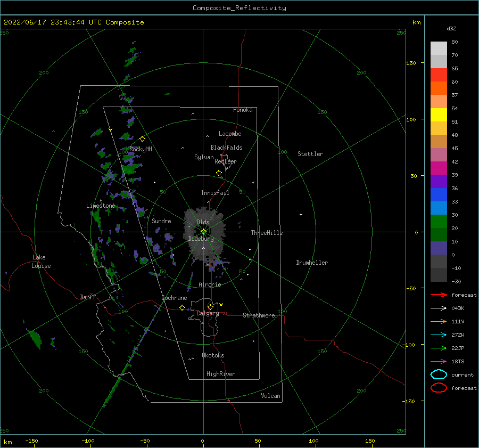Click the asterisk marker east of Innisfail
This screenshot has height=448, width=479.
tap(253, 183)
